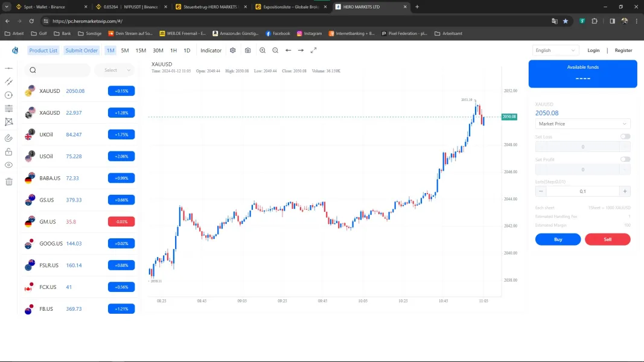This screenshot has height=362, width=644.
Task: Expand chart to fullscreen
Action: [314, 51]
